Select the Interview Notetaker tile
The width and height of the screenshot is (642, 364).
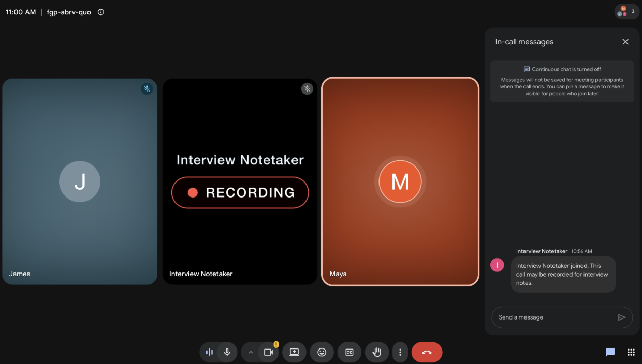(240, 181)
